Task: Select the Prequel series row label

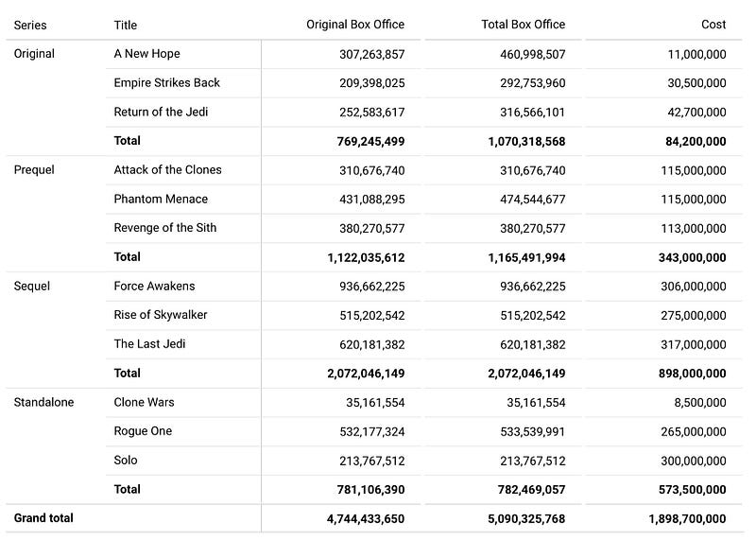Action: pyautogui.click(x=34, y=170)
